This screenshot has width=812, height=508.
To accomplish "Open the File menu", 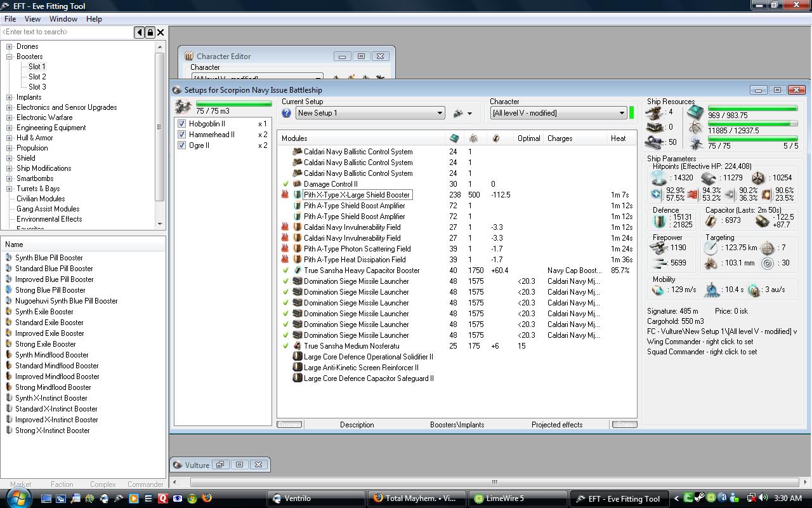I will [x=10, y=19].
